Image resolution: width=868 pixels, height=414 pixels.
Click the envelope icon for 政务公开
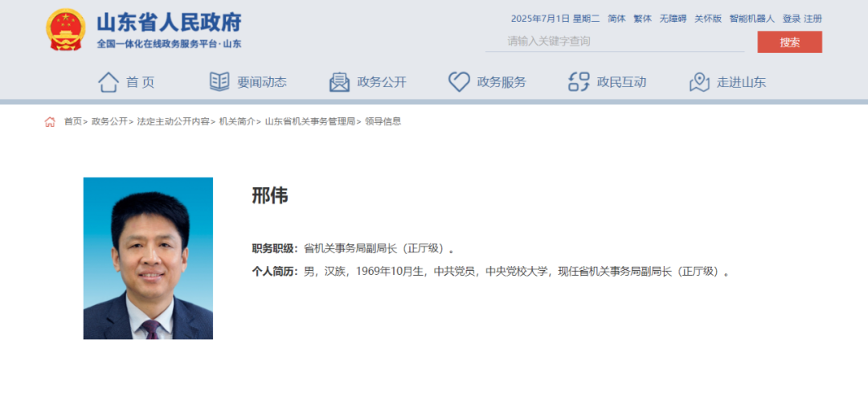[339, 82]
